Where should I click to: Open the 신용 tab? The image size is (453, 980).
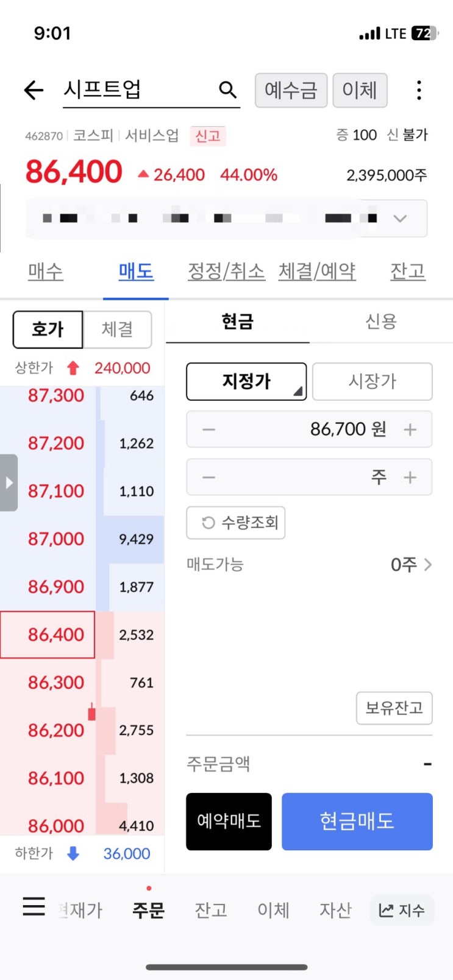point(381,322)
